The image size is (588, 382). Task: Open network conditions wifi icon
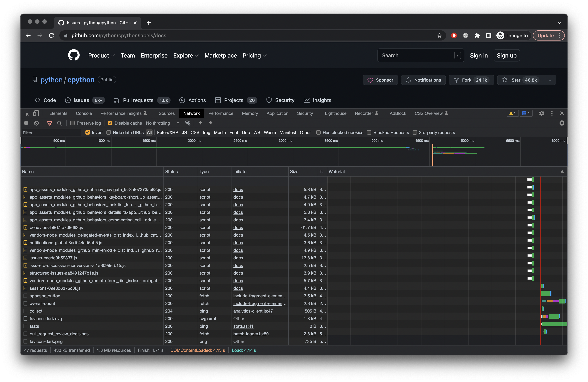tap(188, 123)
